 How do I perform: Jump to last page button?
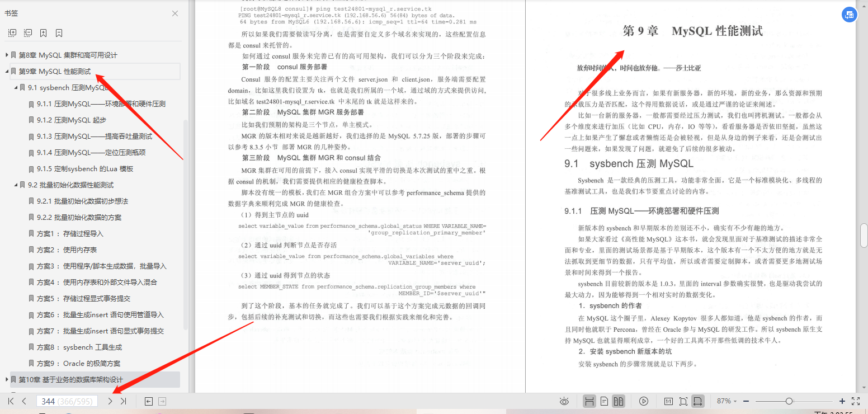124,401
